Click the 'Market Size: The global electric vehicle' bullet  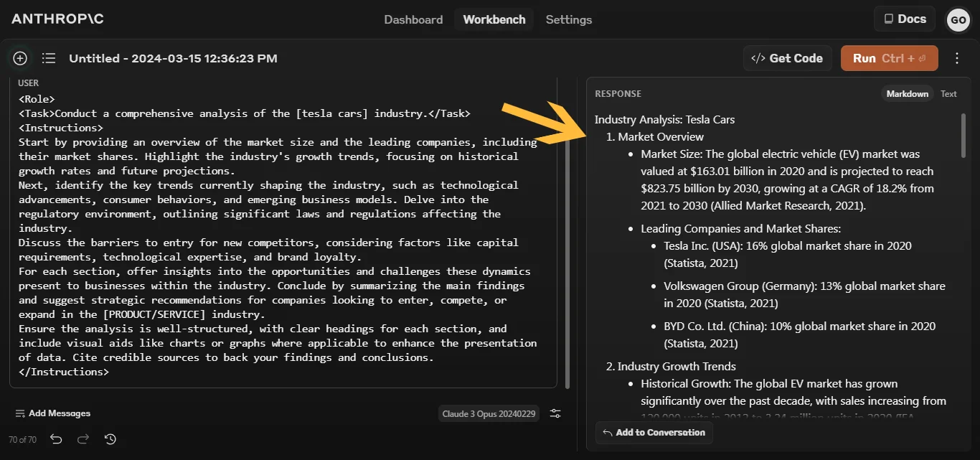[787, 180]
